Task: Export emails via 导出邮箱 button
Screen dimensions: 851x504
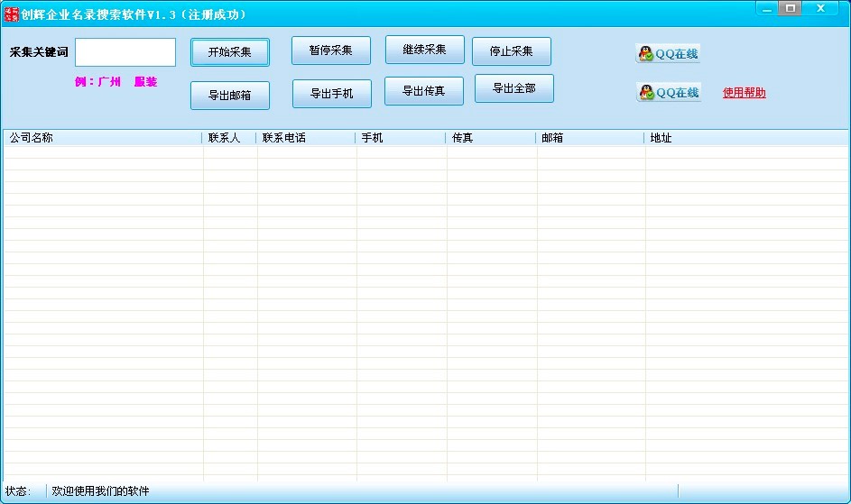Action: coord(229,96)
